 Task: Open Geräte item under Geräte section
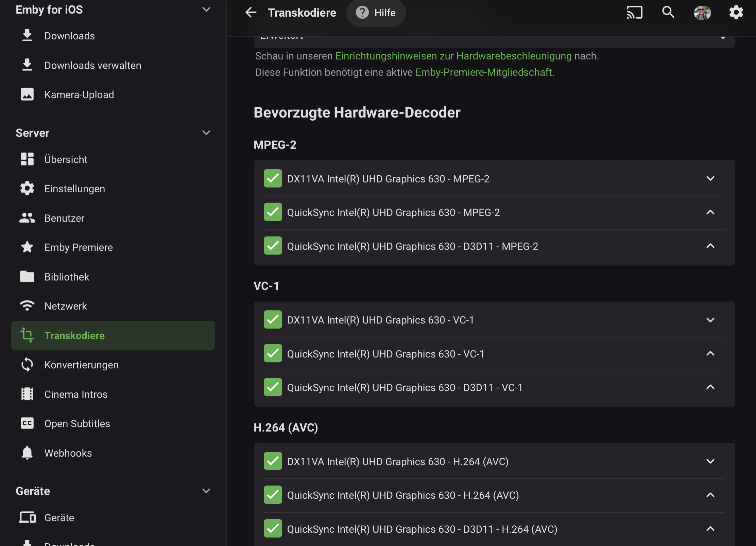[113, 517]
